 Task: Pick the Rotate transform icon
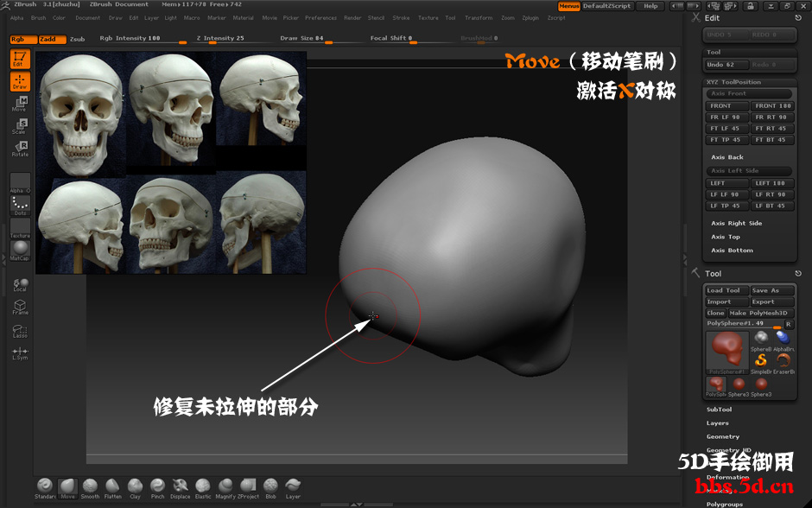20,149
